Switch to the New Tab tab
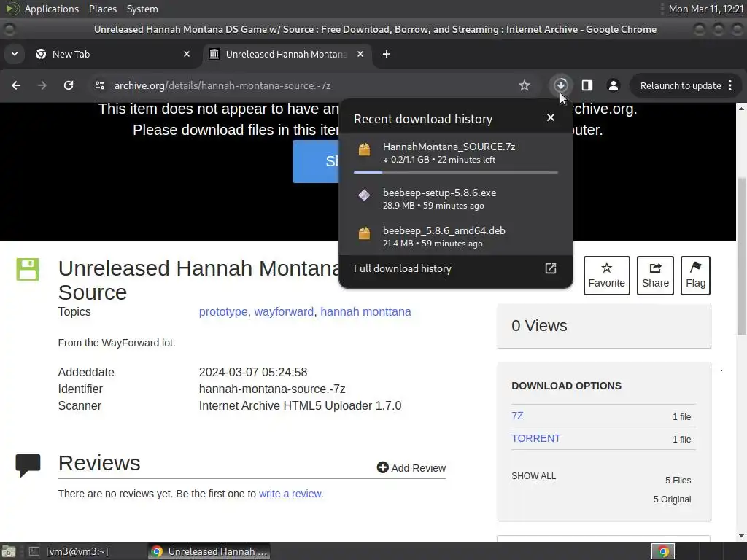This screenshot has width=747, height=560. coord(114,54)
